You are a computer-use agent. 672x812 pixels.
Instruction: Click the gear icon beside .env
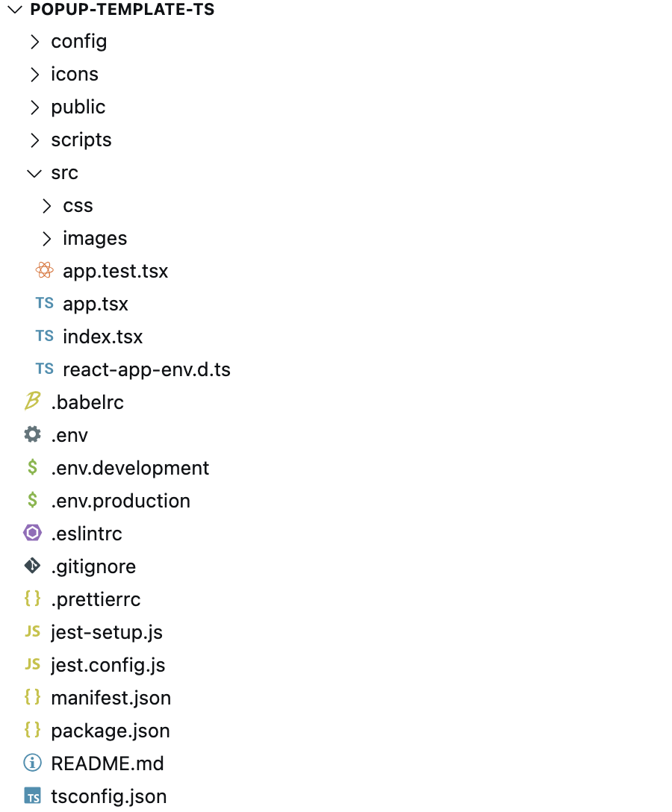coord(32,434)
